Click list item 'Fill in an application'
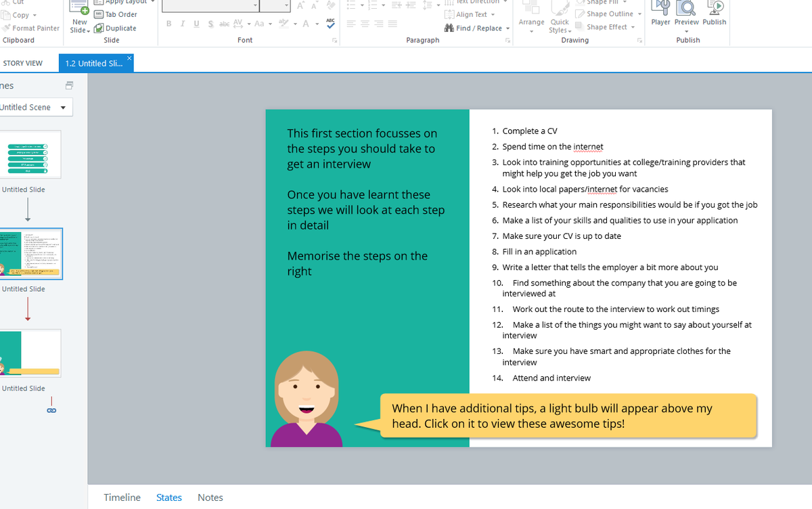This screenshot has width=812, height=509. (539, 252)
